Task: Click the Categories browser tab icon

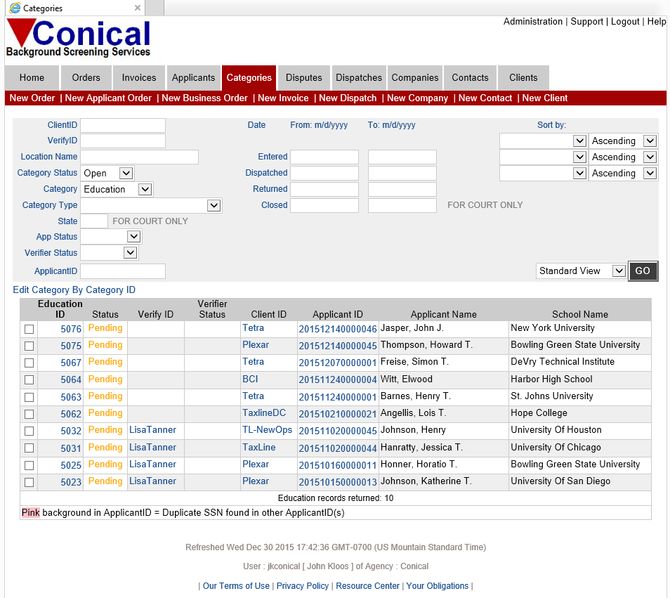Action: [14, 8]
